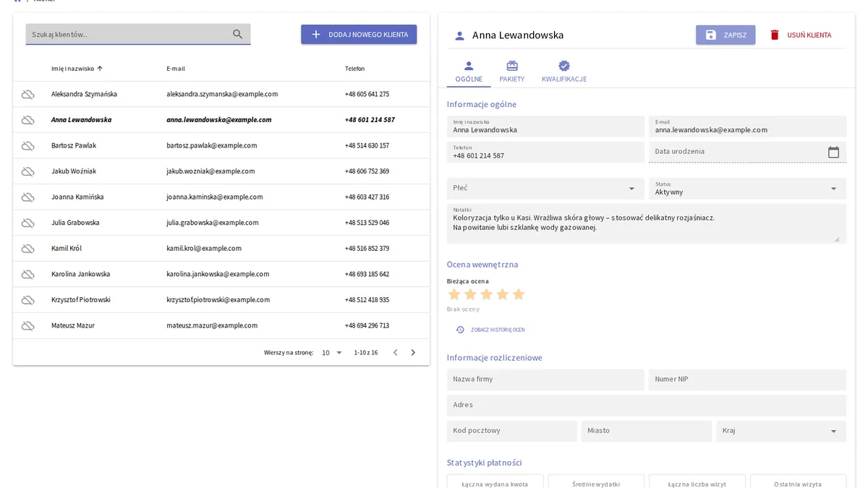Sort by the Imię i nazwisko column arrow
868x488 pixels.
pyautogui.click(x=100, y=69)
